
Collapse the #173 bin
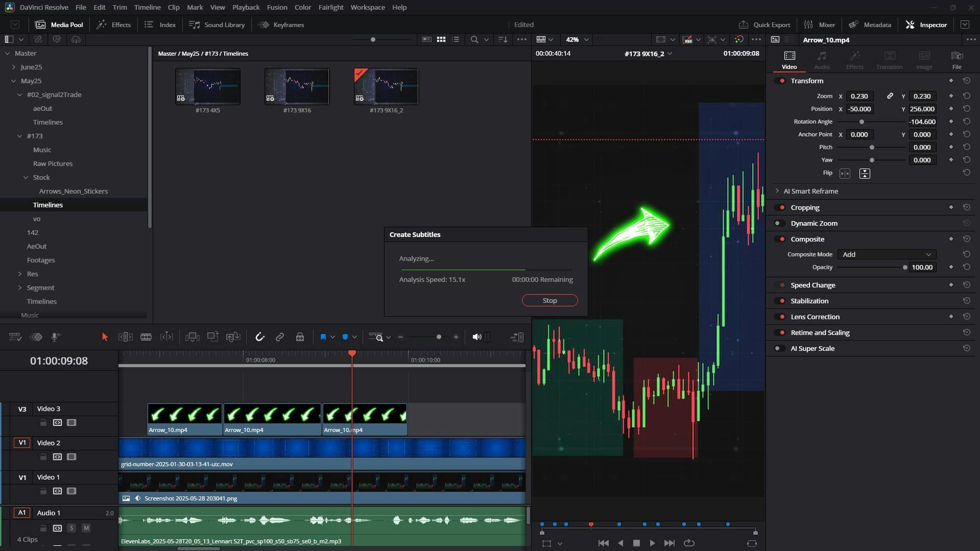point(20,136)
